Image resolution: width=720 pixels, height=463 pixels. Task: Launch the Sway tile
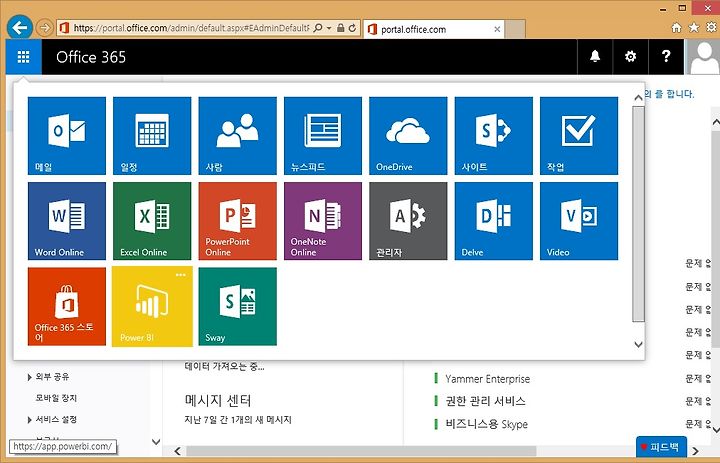coord(237,306)
